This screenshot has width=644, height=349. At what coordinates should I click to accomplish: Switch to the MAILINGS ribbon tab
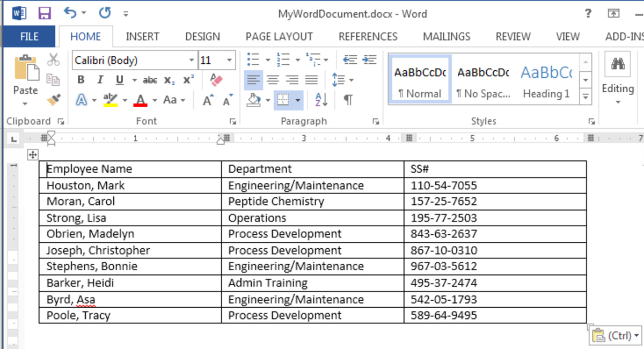tap(446, 36)
